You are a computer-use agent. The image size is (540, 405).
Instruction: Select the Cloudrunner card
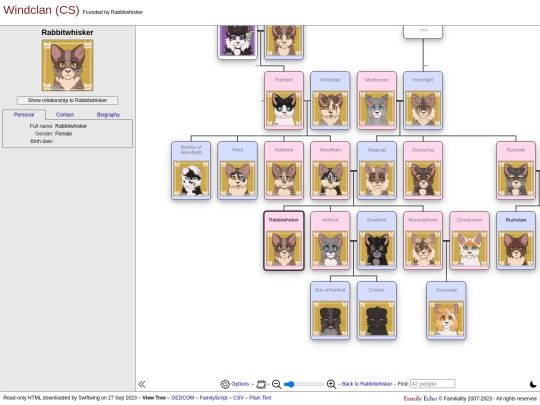pos(469,241)
